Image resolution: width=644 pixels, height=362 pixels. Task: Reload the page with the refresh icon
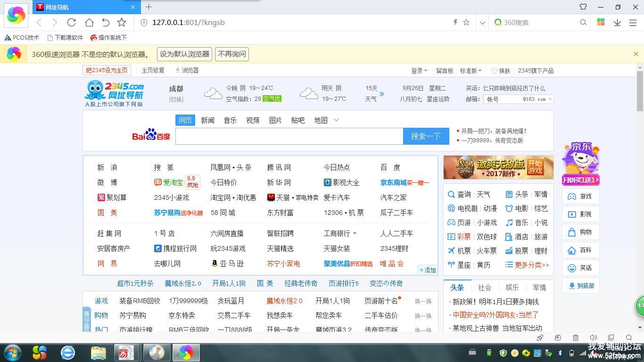coord(72,22)
